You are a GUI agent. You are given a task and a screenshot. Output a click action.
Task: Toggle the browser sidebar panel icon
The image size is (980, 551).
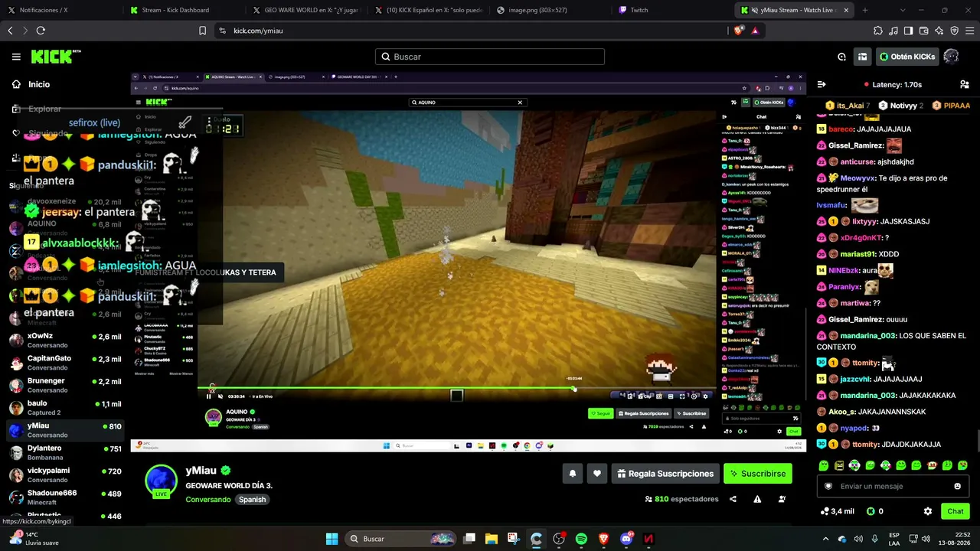[x=909, y=31]
